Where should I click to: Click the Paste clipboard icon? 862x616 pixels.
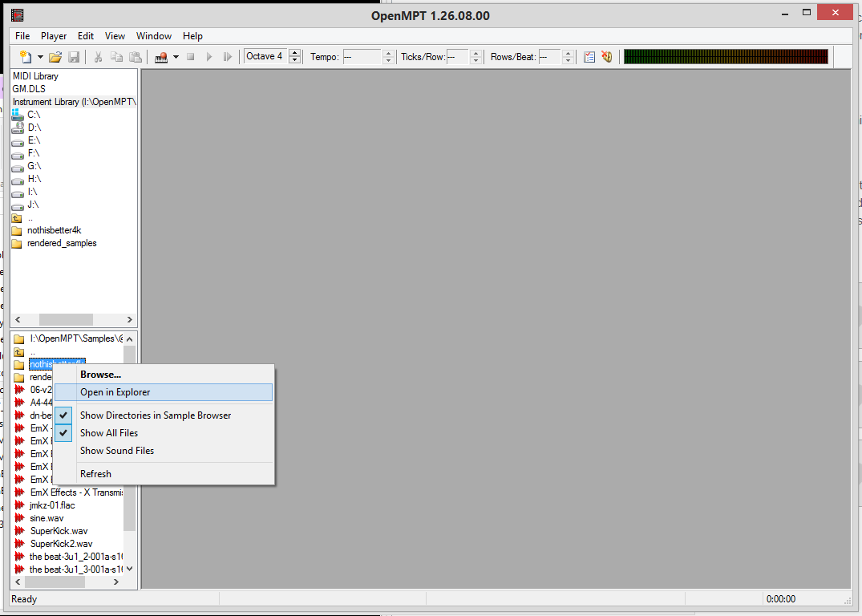pos(136,57)
